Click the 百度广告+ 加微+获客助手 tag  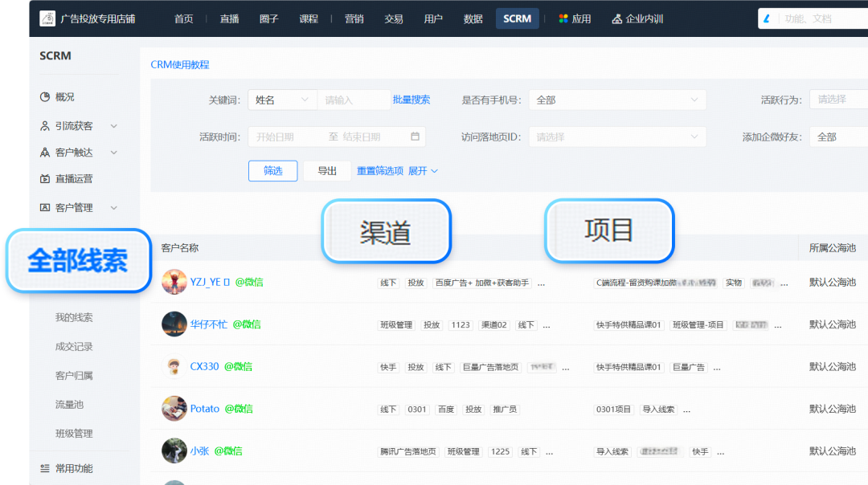tap(482, 283)
